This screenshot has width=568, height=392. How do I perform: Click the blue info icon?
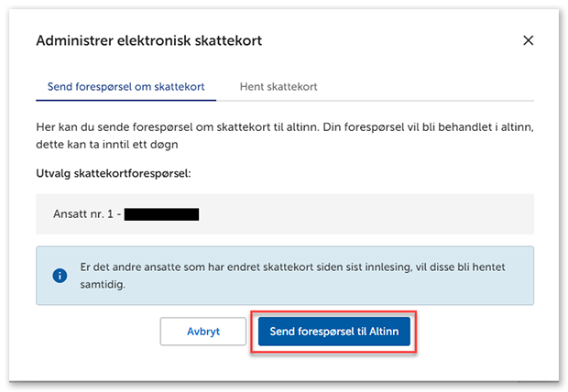60,275
